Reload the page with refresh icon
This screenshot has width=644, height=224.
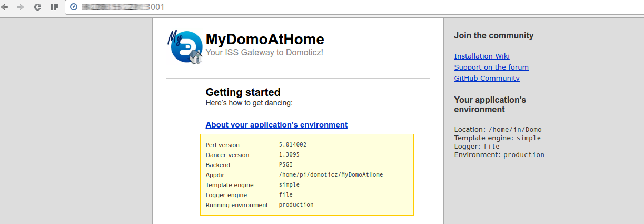(x=37, y=7)
